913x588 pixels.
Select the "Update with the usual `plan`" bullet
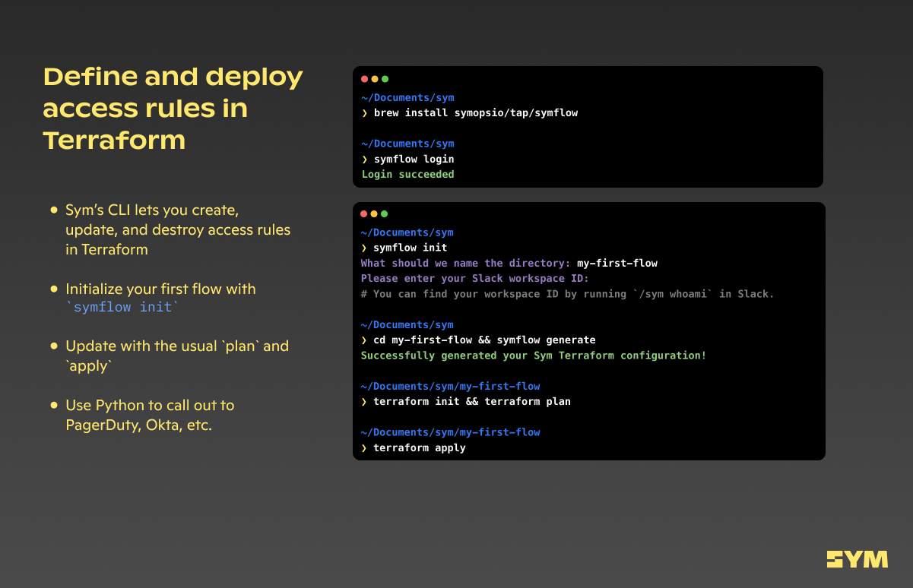[x=177, y=356]
